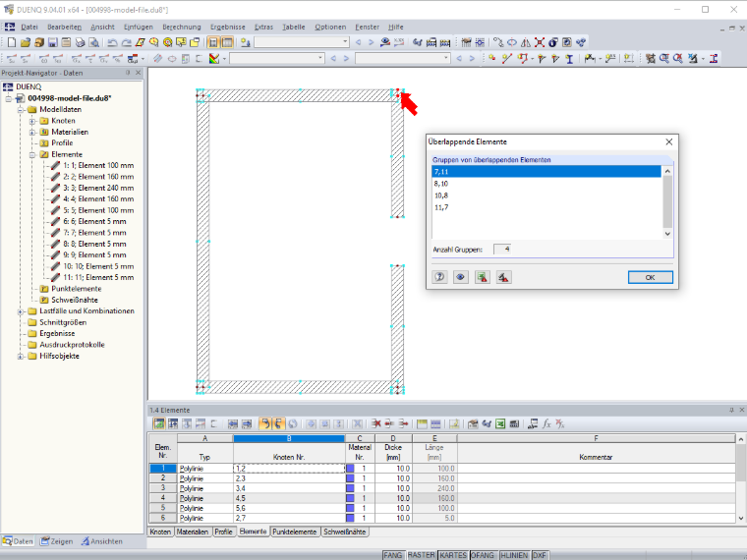The width and height of the screenshot is (747, 560).
Task: Click the show results eye icon
Action: pyautogui.click(x=385, y=42)
